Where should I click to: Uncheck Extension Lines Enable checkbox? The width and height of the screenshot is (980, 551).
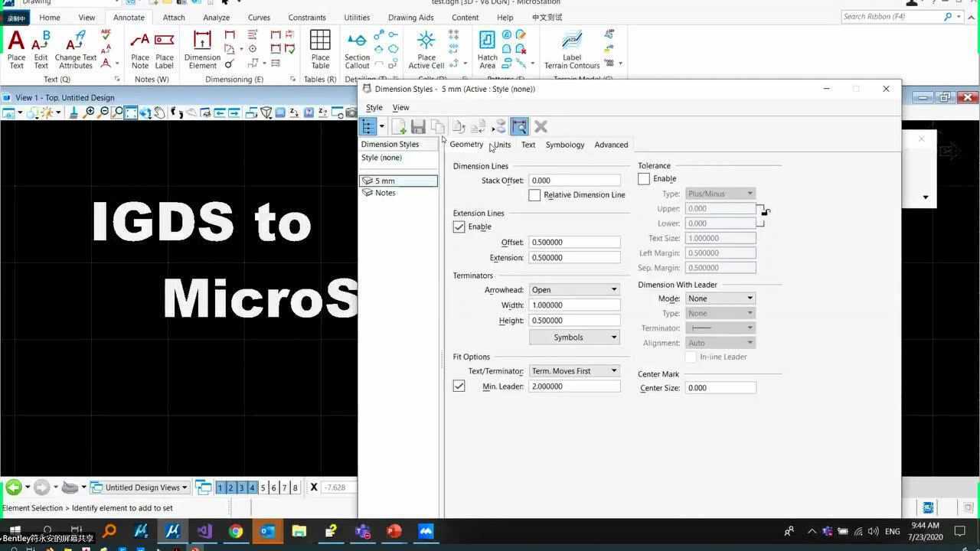click(x=459, y=227)
